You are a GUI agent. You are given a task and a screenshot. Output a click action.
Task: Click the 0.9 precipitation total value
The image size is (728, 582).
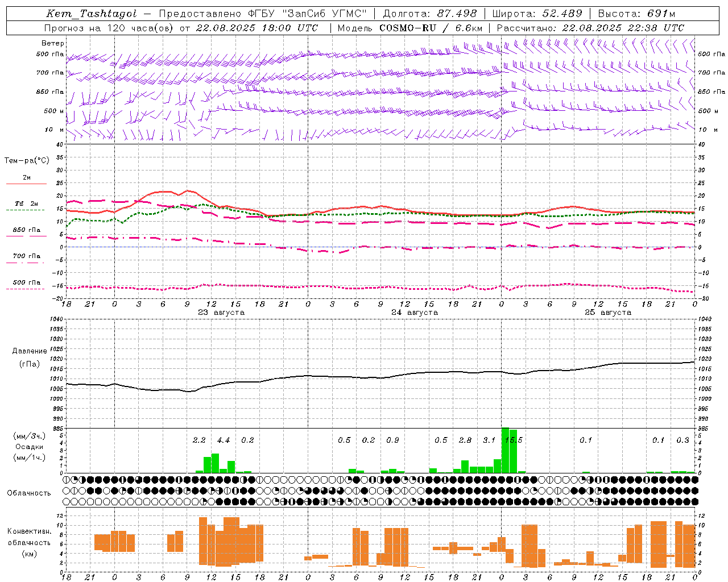click(x=392, y=440)
